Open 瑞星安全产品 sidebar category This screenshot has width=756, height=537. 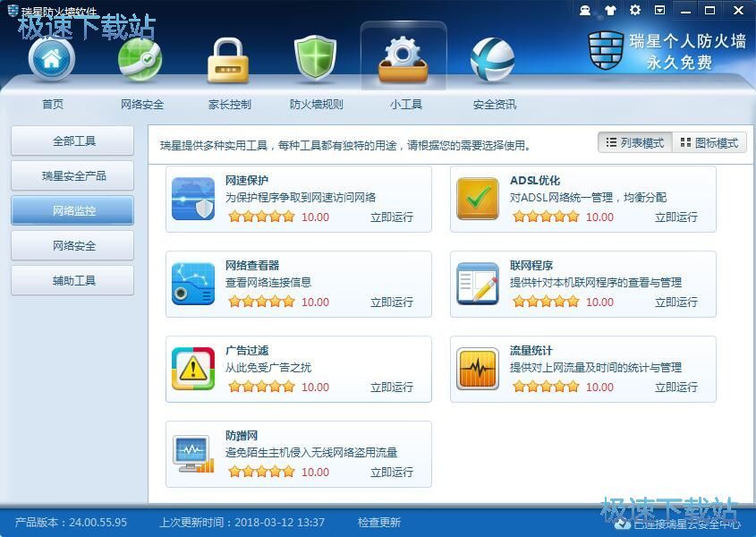pyautogui.click(x=72, y=175)
